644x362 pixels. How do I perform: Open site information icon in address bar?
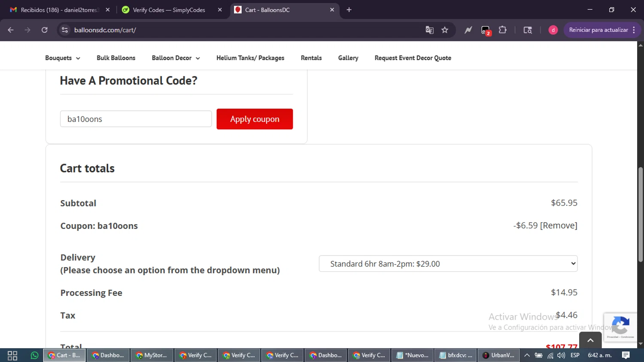(x=65, y=30)
